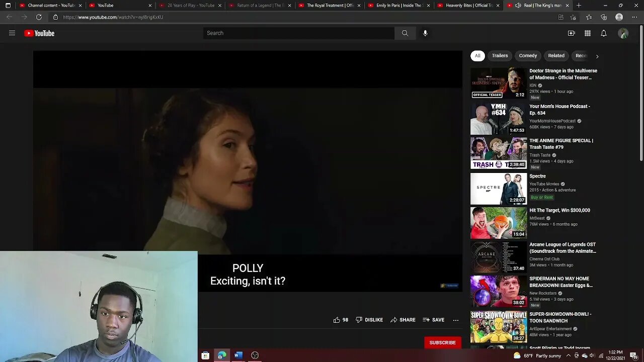The width and height of the screenshot is (644, 362).
Task: Open the Create video icon
Action: [572, 33]
